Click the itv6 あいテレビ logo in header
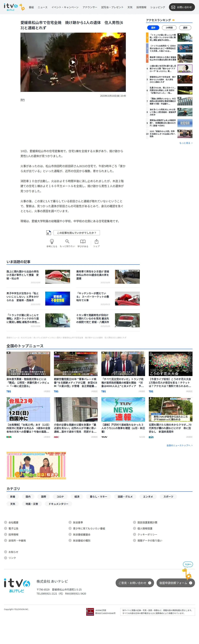 [11, 7]
